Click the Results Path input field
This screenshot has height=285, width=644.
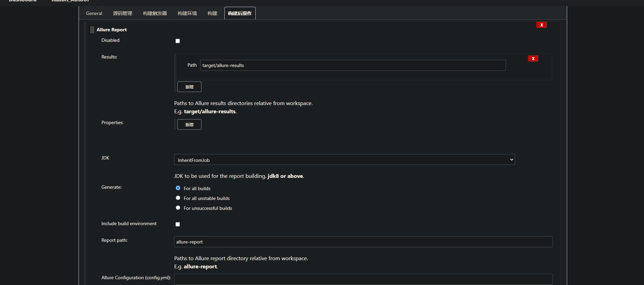click(353, 65)
